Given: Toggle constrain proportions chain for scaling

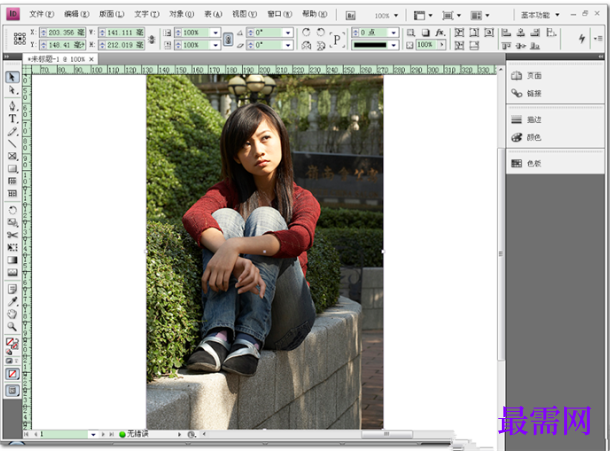Looking at the screenshot, I should pyautogui.click(x=228, y=39).
